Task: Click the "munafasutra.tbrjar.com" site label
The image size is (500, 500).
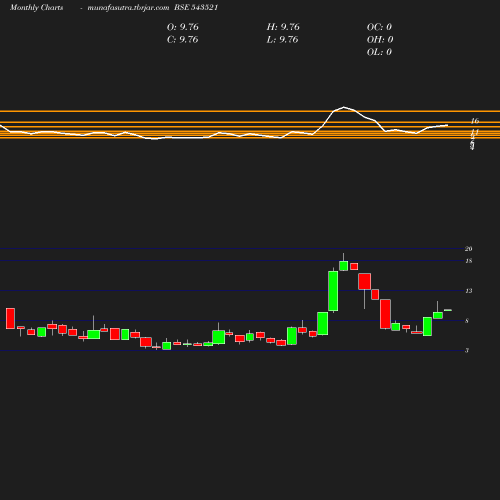Action: click(x=128, y=8)
